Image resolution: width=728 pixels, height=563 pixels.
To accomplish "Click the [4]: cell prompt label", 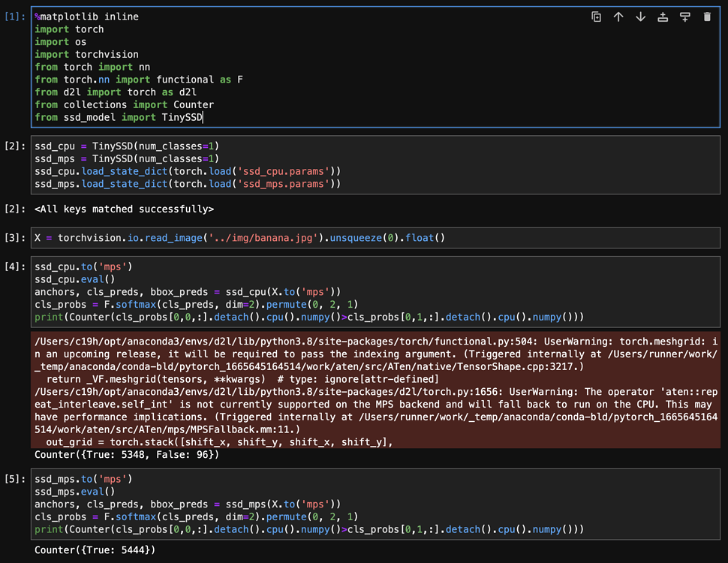I will pos(15,266).
